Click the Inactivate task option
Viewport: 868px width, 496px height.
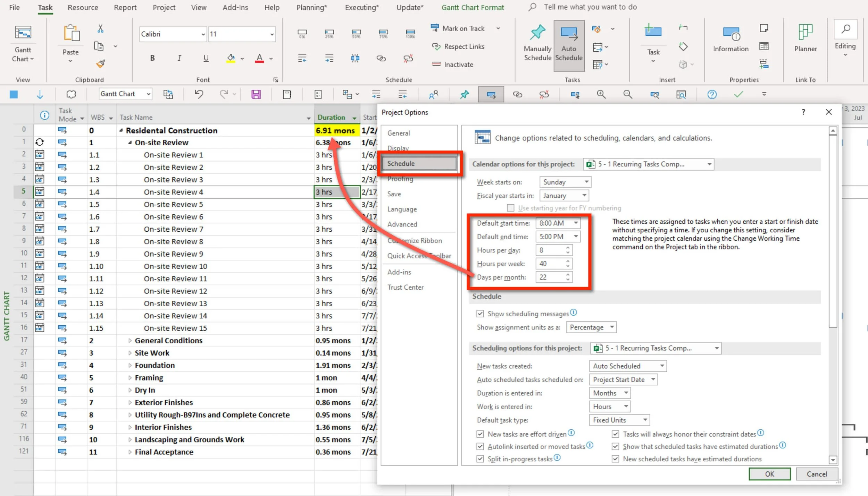(452, 65)
